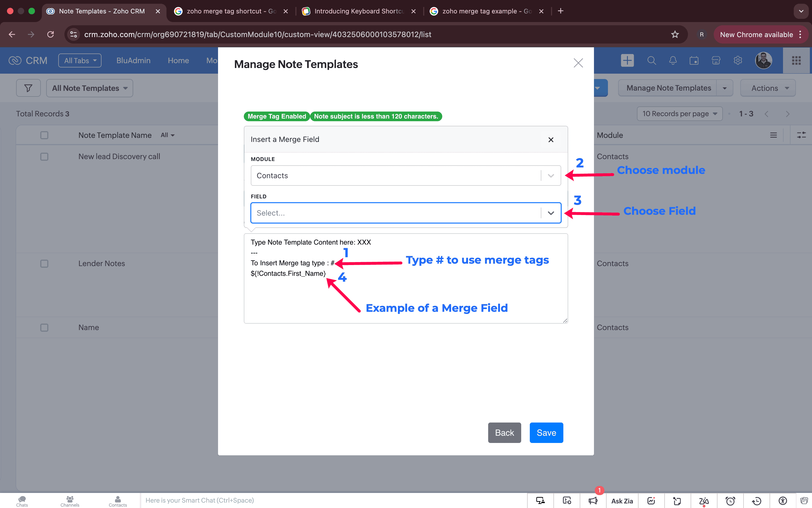Click the accessibility icon in bottom bar

[x=782, y=500]
